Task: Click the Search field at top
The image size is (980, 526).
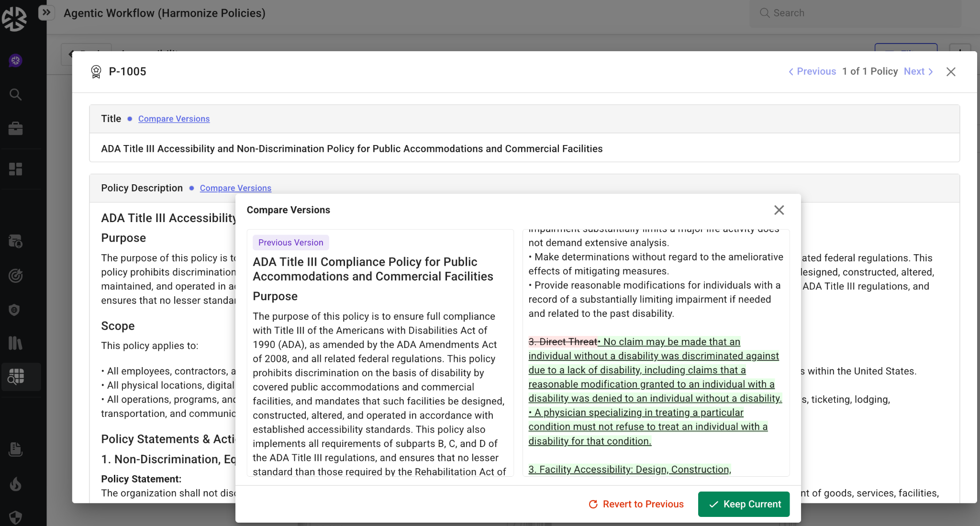Action: coord(855,13)
